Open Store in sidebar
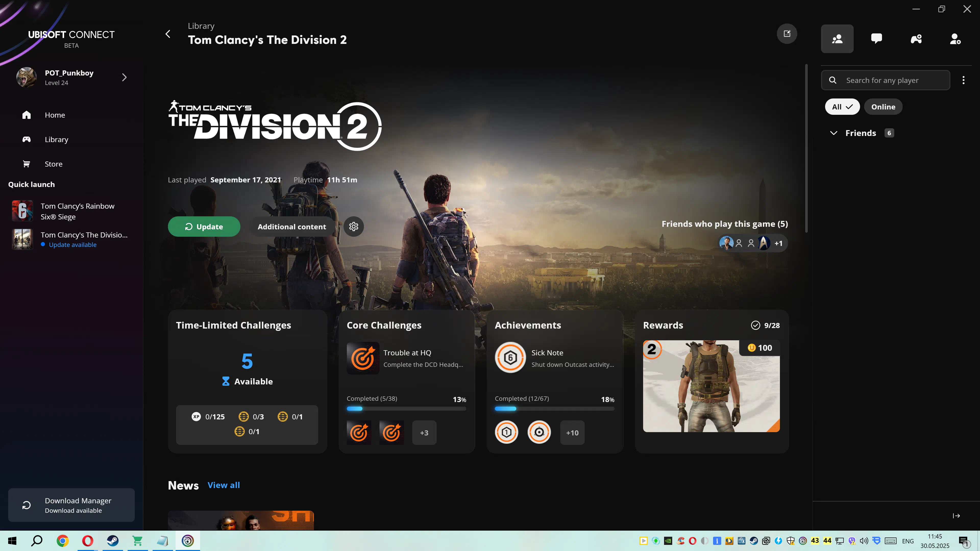980x551 pixels. pos(54,164)
